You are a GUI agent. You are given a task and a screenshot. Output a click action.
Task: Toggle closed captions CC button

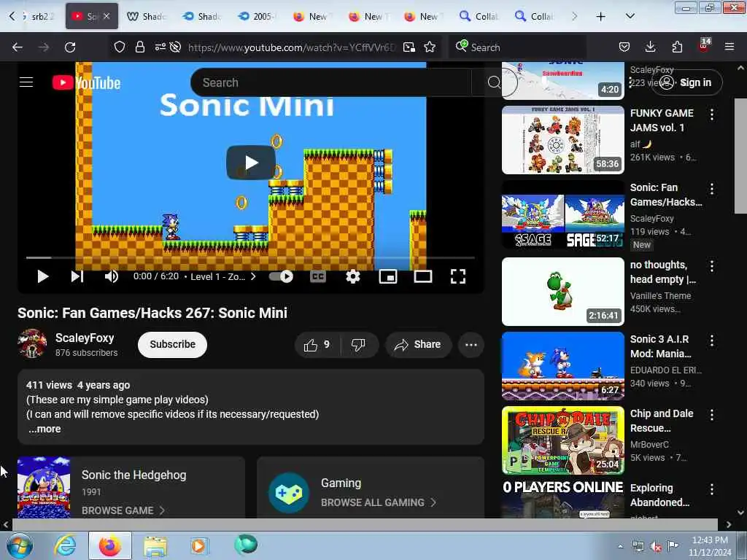(x=318, y=276)
